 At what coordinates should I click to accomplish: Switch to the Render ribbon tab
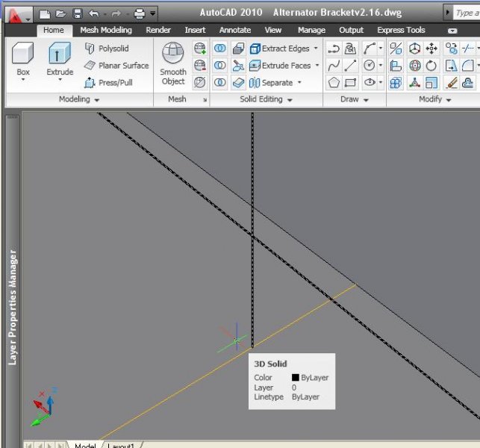pyautogui.click(x=158, y=30)
